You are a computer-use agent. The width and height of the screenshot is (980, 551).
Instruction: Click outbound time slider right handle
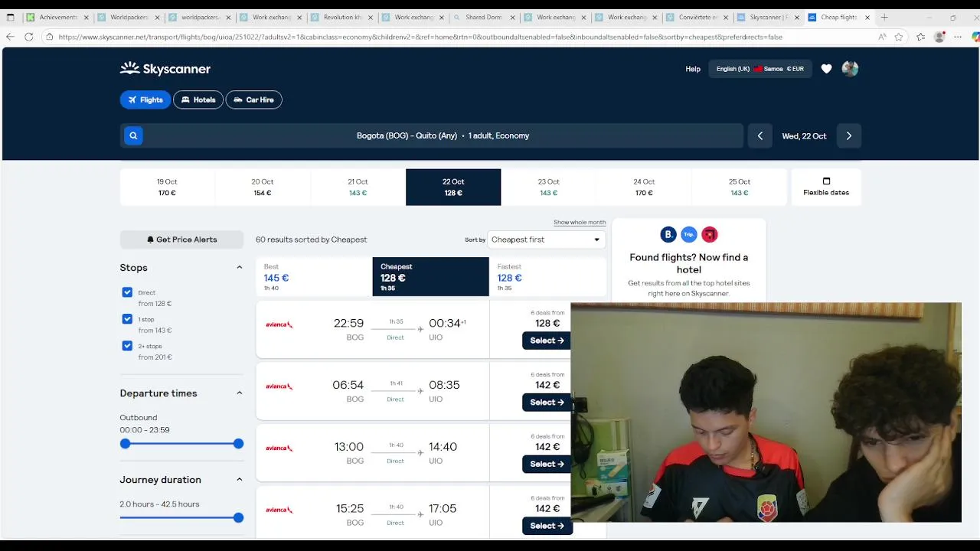[238, 444]
